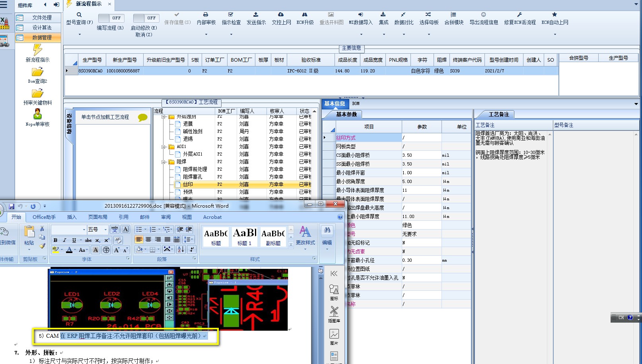642x364 pixels.
Task: Open Word help question mark icon
Action: coord(340,217)
